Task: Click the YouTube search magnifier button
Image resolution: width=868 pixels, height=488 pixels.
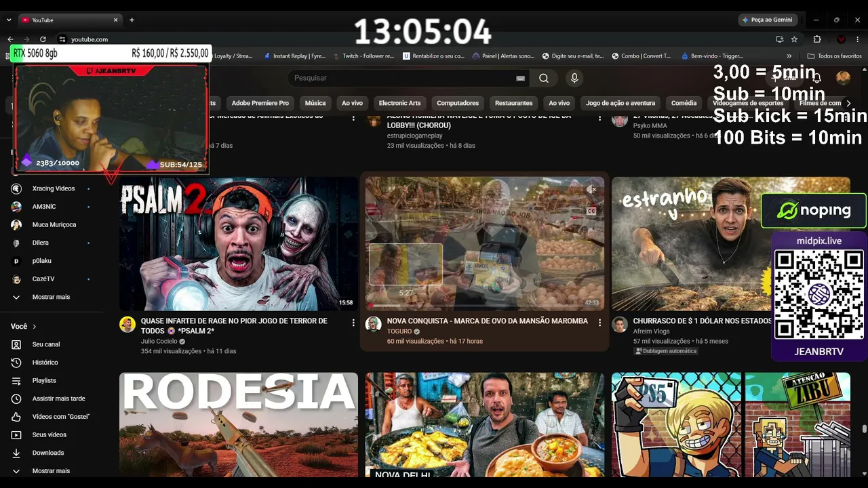Action: 544,78
